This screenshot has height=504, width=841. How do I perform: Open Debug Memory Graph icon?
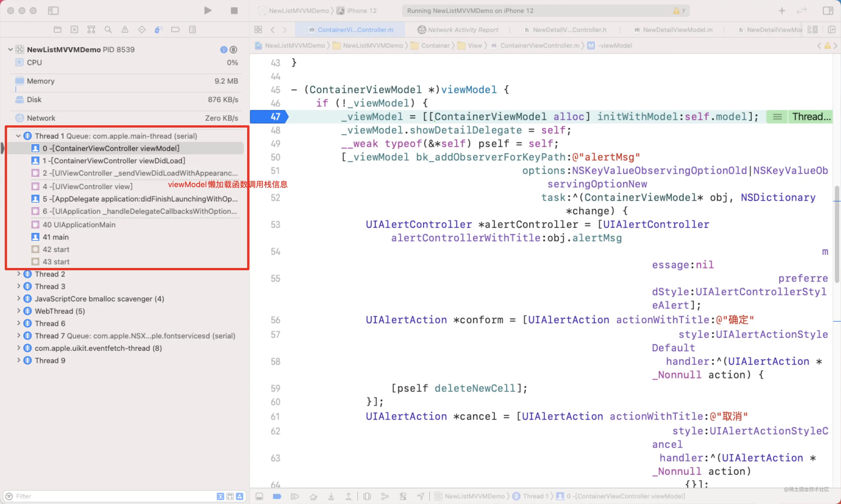tap(385, 496)
